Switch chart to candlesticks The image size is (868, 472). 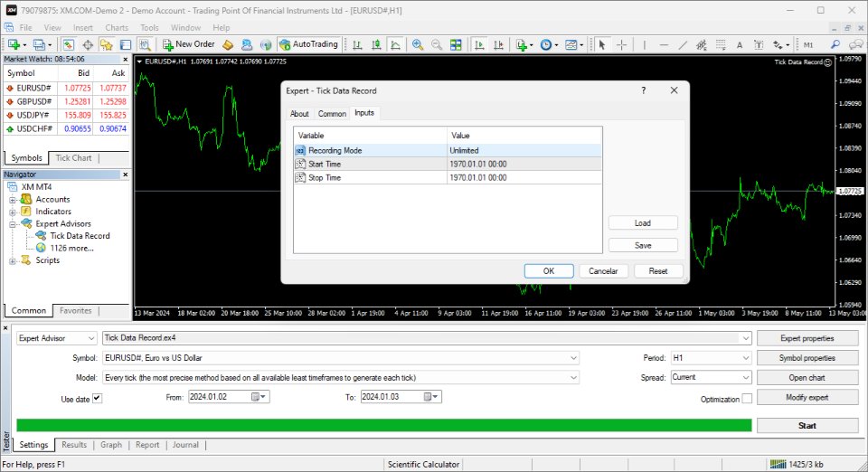pos(376,45)
